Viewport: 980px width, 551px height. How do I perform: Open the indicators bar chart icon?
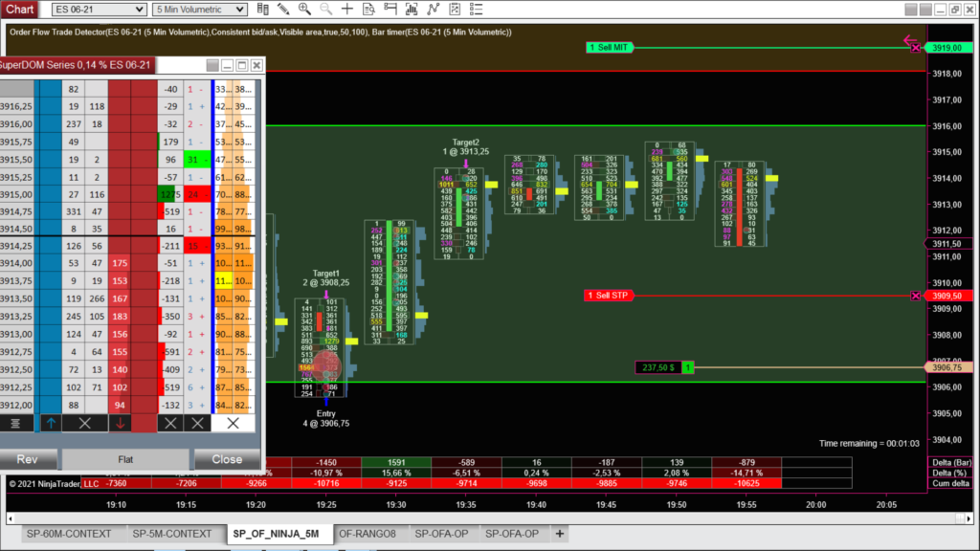[x=412, y=10]
